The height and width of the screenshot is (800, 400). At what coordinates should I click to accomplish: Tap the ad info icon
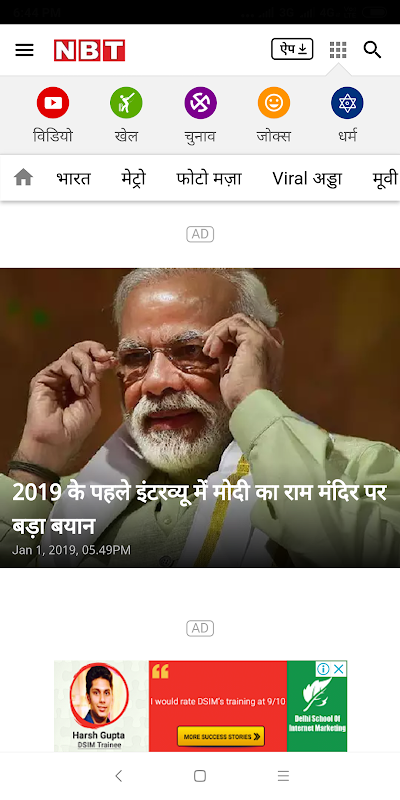click(323, 668)
